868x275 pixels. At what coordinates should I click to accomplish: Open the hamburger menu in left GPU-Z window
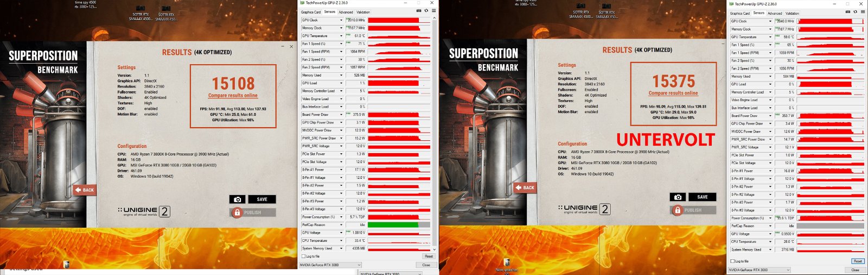click(x=433, y=11)
